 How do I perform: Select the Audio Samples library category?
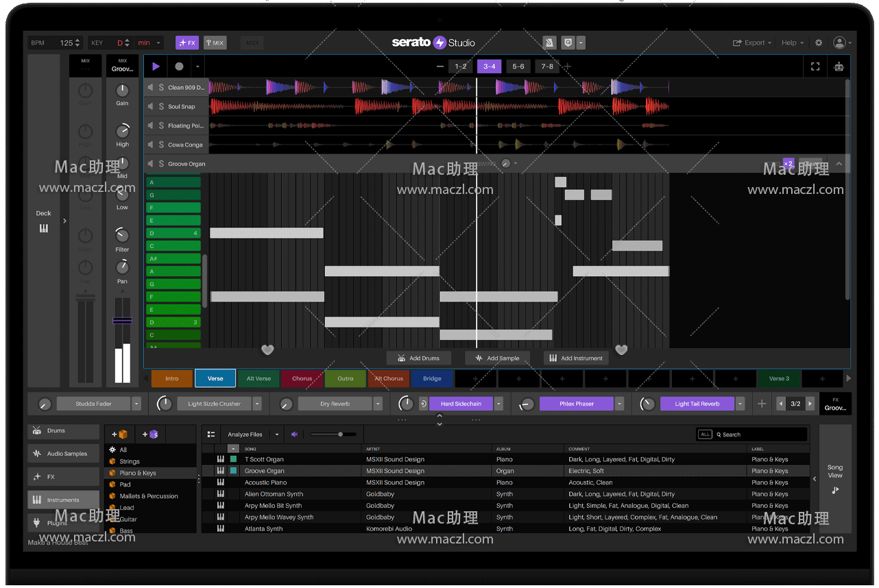(64, 454)
